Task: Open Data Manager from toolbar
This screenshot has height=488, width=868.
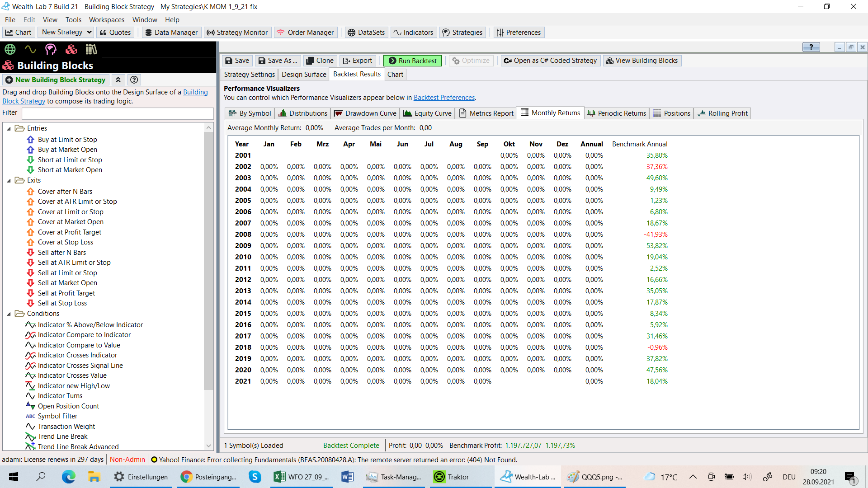Action: pyautogui.click(x=171, y=33)
